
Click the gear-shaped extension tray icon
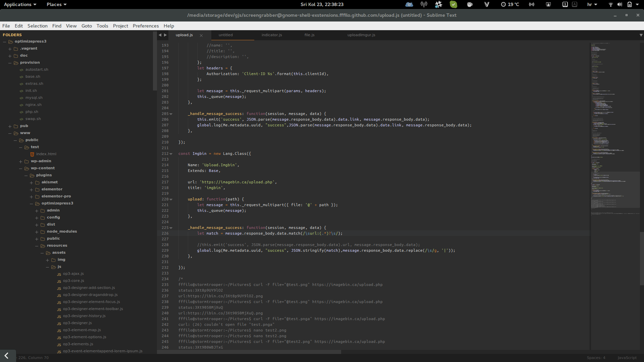coord(438,4)
